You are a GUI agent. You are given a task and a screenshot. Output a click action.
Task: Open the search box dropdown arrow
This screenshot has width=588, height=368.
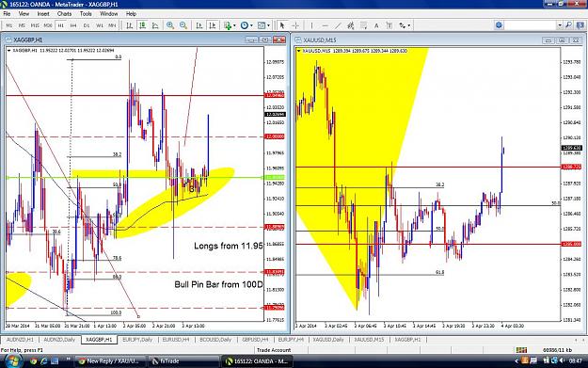[x=560, y=25]
